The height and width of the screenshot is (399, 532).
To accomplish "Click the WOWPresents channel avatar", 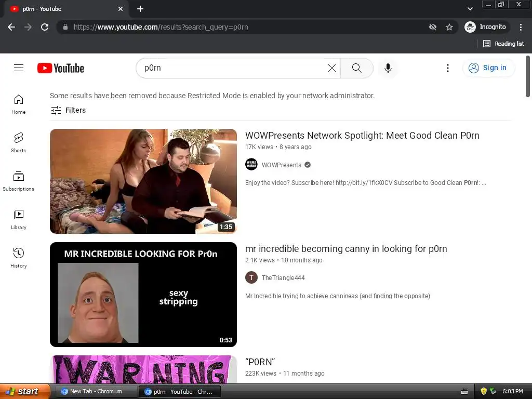I will (x=251, y=165).
